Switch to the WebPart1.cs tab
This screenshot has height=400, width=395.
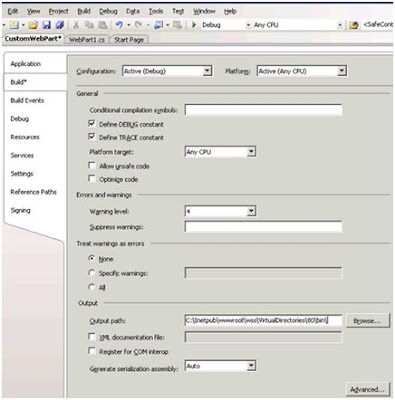pos(87,40)
